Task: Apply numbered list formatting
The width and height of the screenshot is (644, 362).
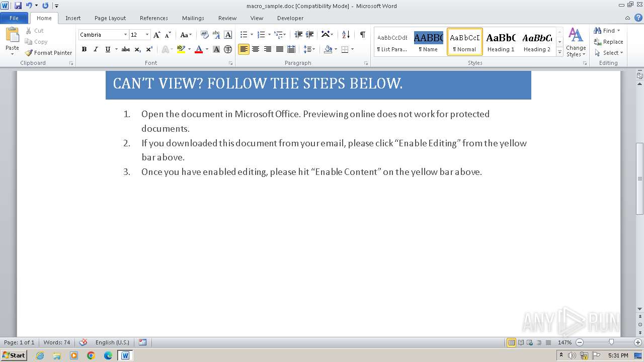Action: click(261, 35)
